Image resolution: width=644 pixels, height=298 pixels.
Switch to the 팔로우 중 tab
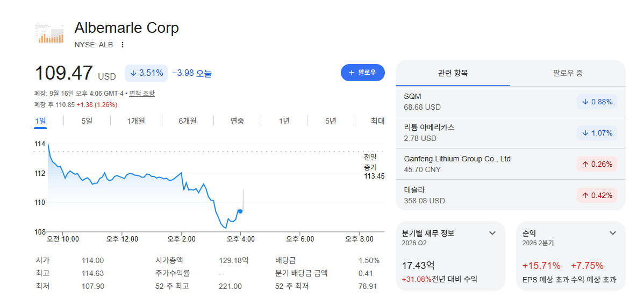(568, 73)
